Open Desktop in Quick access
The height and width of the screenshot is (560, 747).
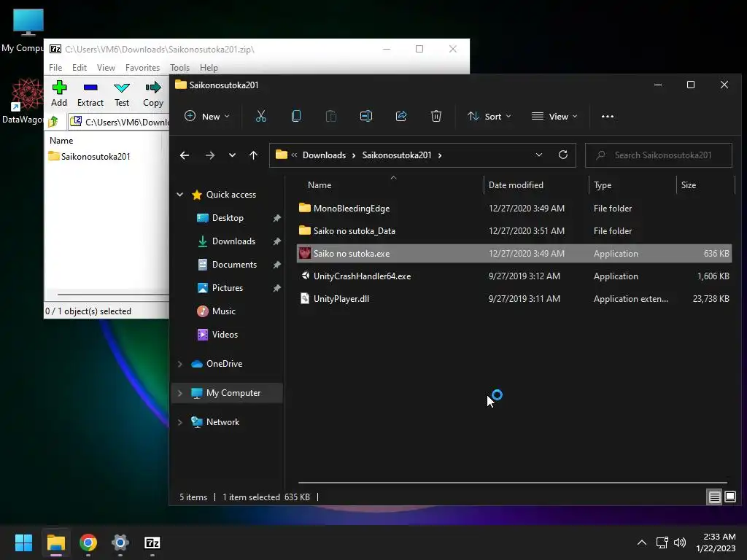228,217
